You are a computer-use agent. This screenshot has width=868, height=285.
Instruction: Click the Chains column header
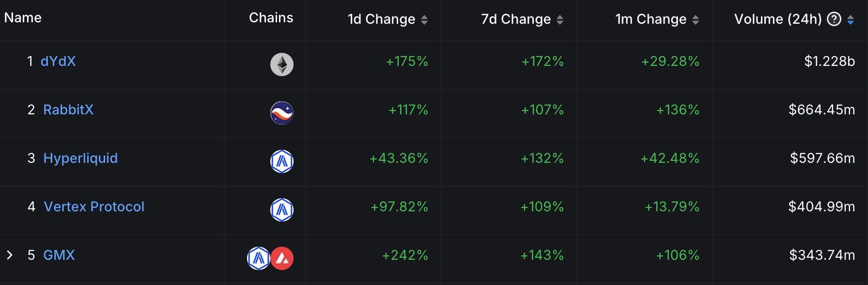pyautogui.click(x=271, y=18)
